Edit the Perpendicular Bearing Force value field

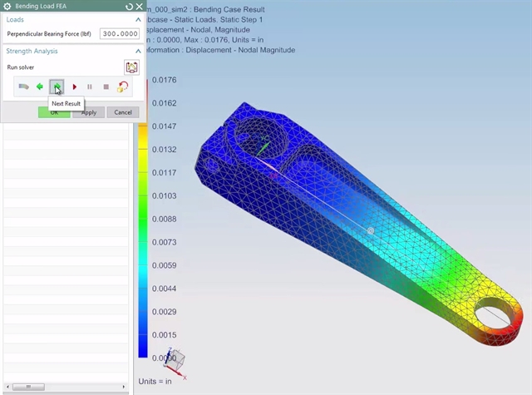(x=120, y=33)
